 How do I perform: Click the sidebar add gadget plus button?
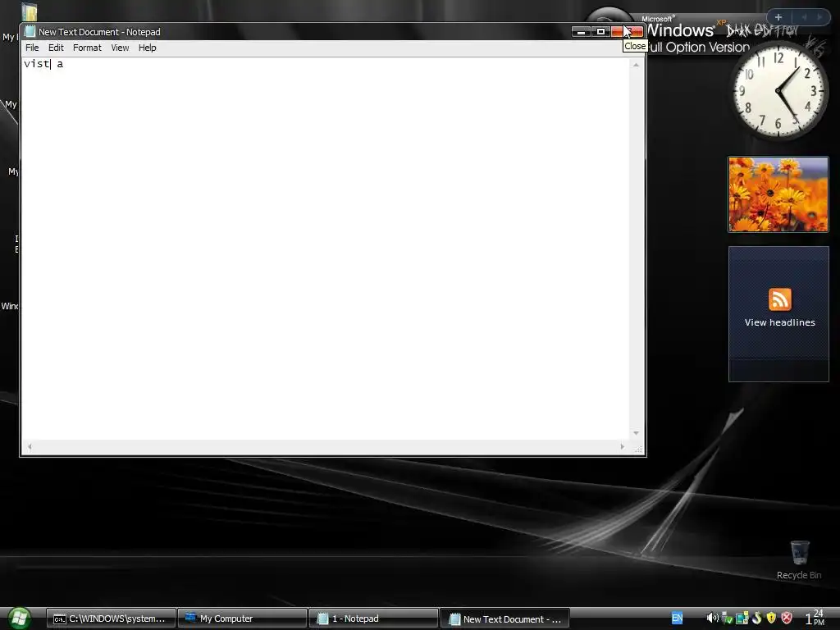[x=778, y=17]
